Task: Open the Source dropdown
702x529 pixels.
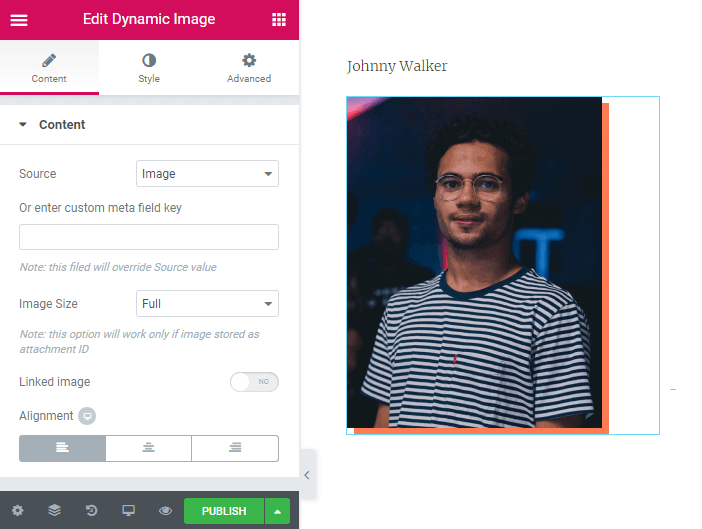Action: pyautogui.click(x=207, y=174)
